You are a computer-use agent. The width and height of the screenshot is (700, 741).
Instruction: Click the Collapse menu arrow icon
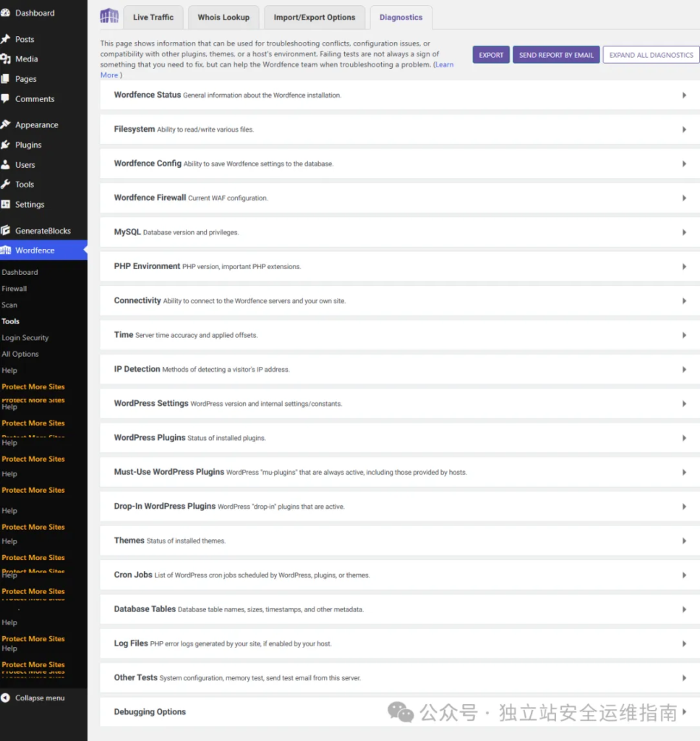[x=5, y=698]
